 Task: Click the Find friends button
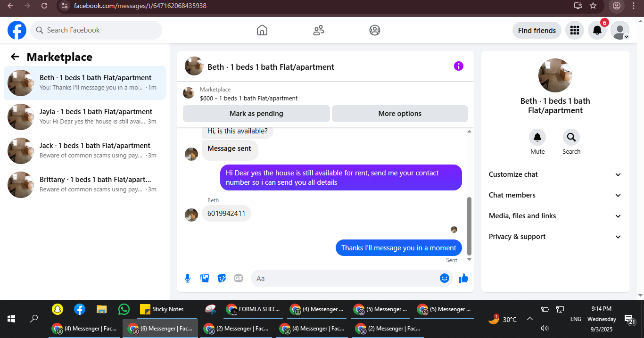[537, 30]
